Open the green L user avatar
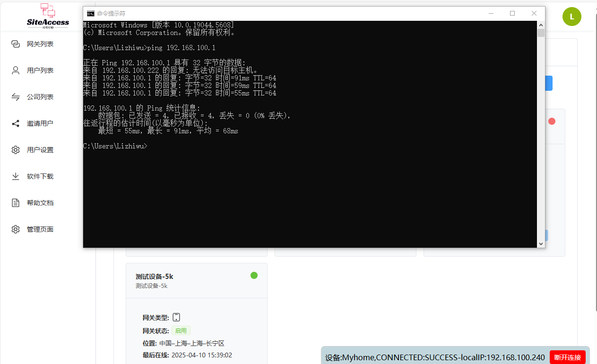The width and height of the screenshot is (597, 364). tap(571, 17)
